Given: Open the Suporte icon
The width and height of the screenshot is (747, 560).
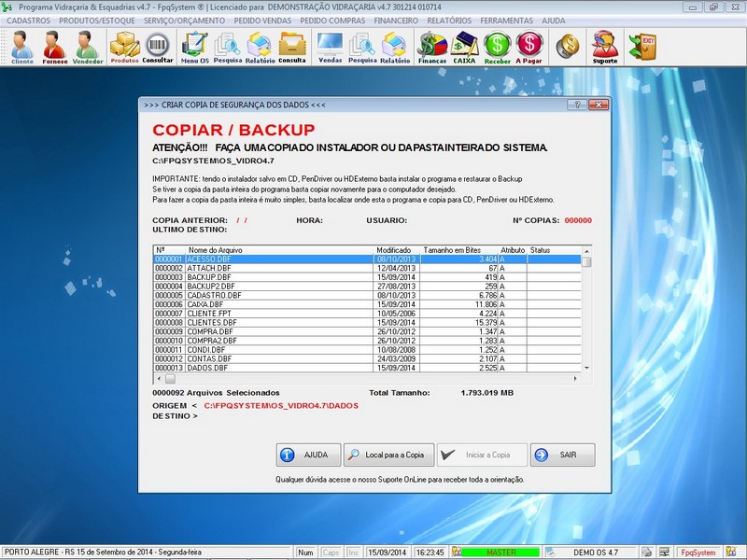Looking at the screenshot, I should click(x=605, y=46).
